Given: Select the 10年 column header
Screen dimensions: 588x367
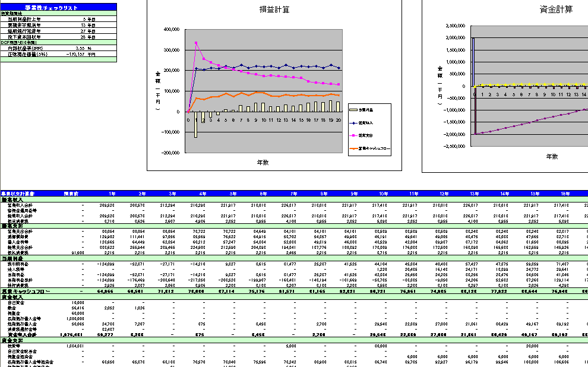Looking at the screenshot, I should click(x=383, y=194).
